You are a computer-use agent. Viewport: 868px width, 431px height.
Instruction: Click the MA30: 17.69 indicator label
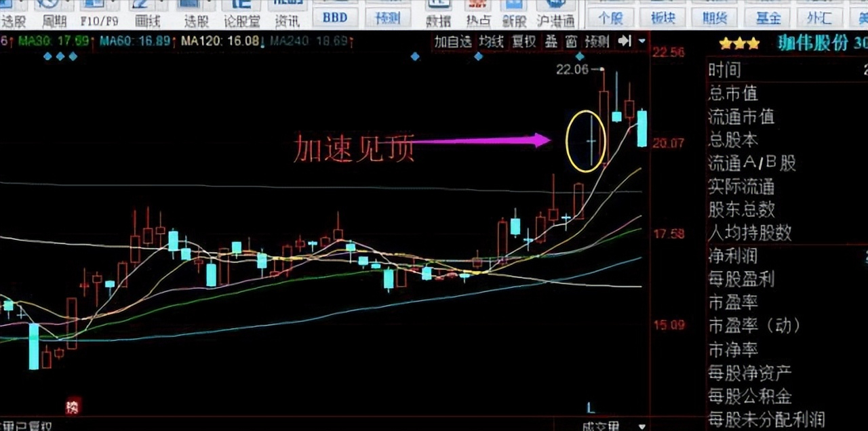(x=54, y=41)
